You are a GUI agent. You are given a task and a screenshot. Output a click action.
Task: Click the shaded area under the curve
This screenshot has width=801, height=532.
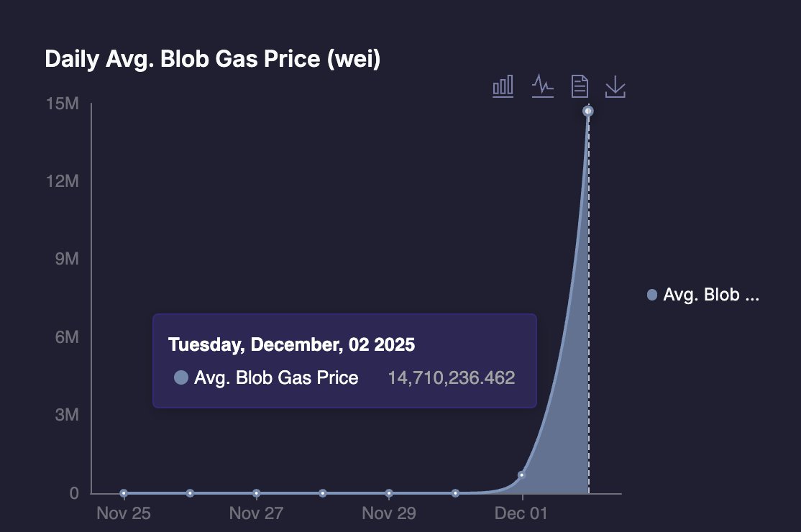point(567,434)
